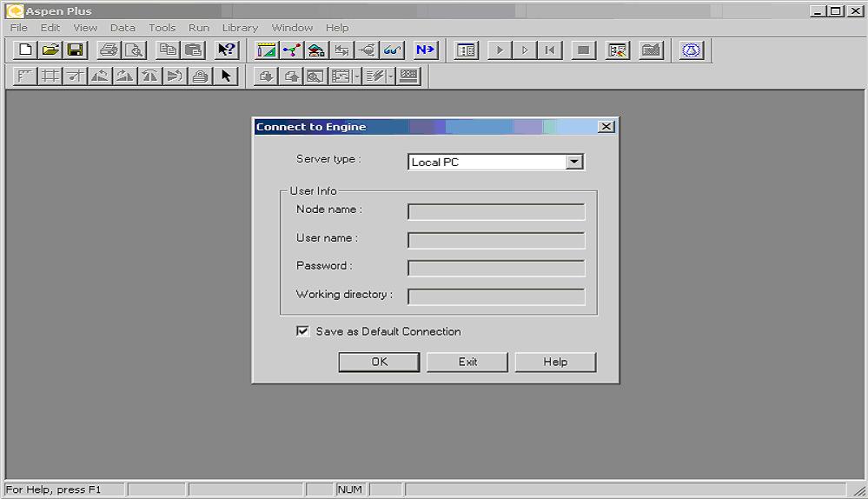Expand the Server type dropdown
The width and height of the screenshot is (868, 499).
click(x=574, y=162)
